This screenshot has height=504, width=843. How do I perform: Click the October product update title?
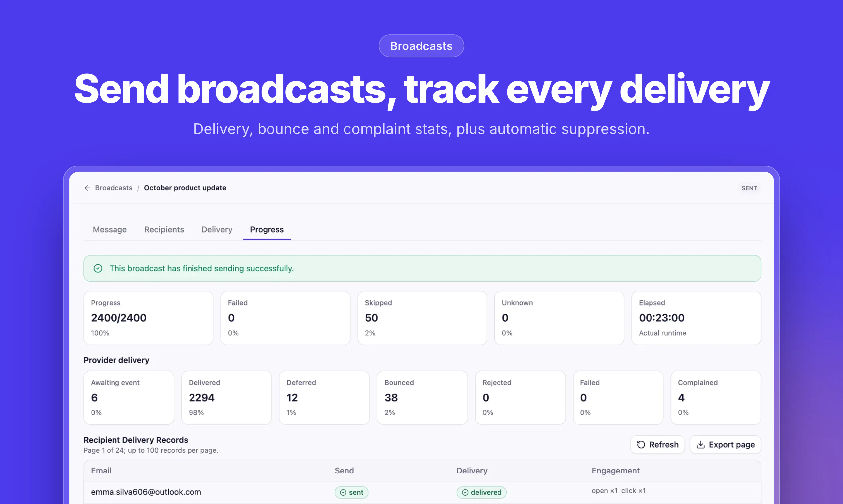[x=185, y=188]
